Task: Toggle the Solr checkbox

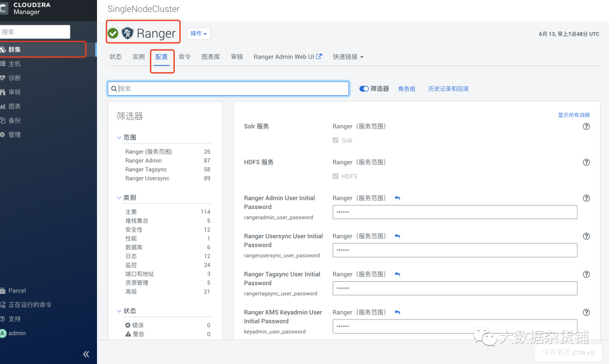Action: pyautogui.click(x=336, y=140)
